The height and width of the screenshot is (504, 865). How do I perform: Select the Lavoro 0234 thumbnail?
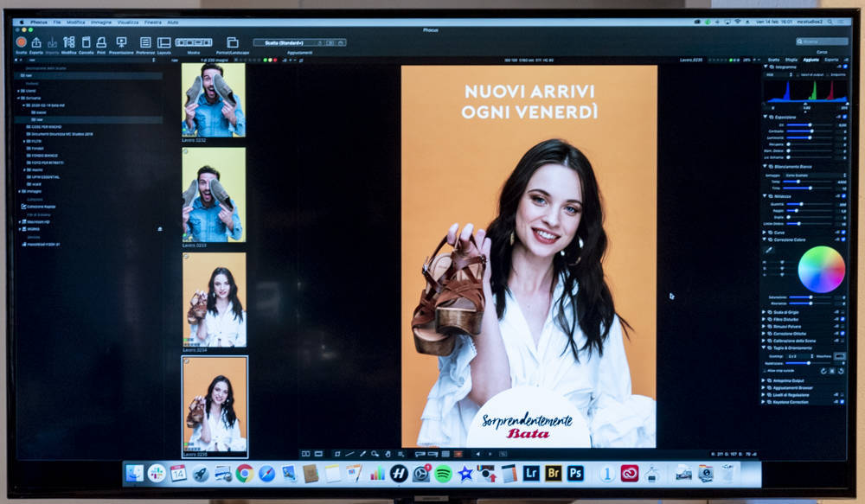point(215,300)
